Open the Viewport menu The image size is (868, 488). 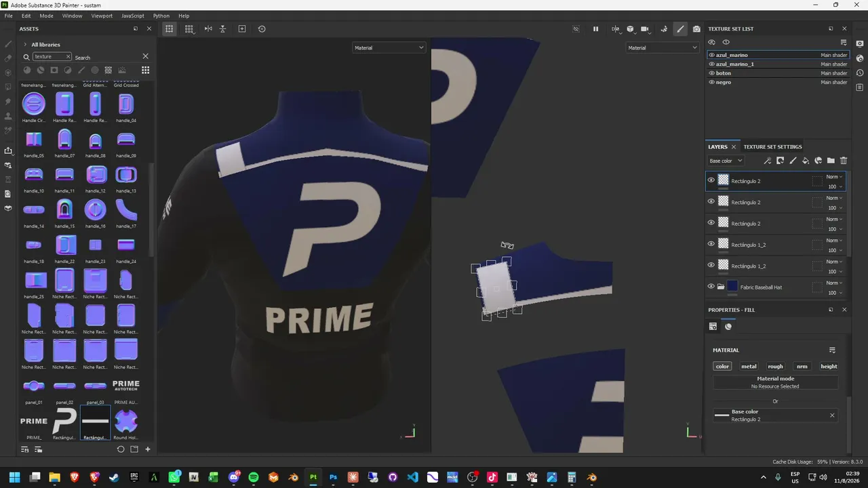point(102,16)
